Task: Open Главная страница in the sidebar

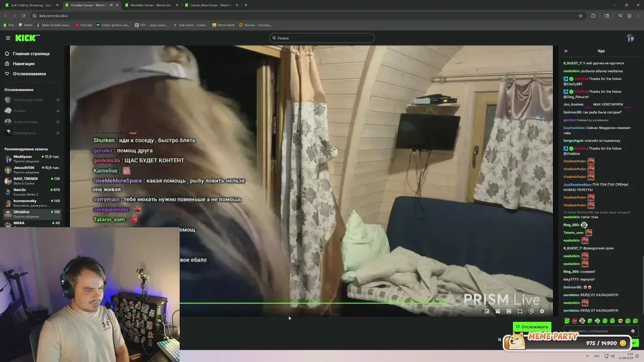Action: tap(31, 54)
